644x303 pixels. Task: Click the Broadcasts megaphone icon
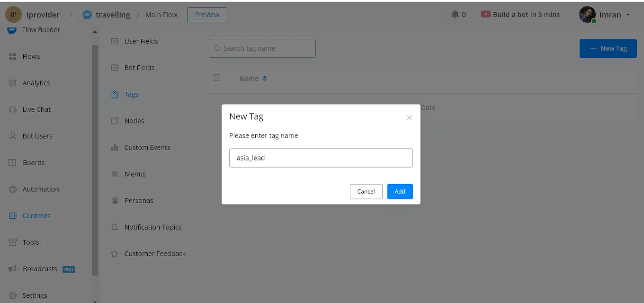(x=13, y=269)
